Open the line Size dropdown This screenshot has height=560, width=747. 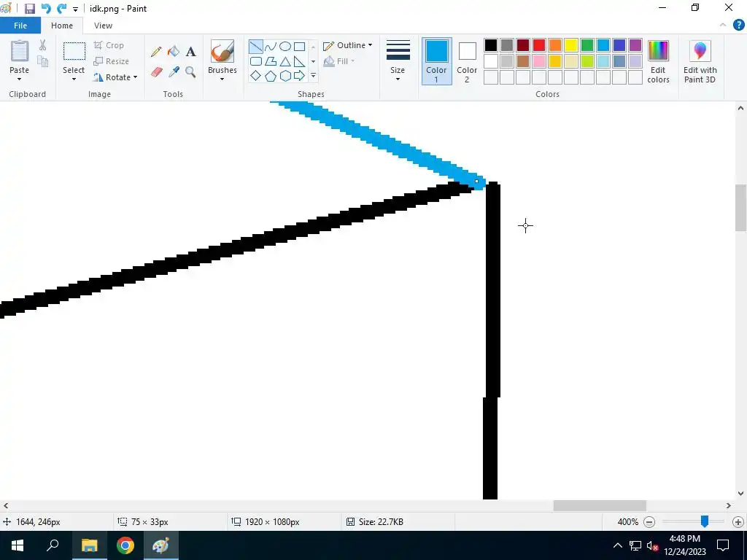398,61
